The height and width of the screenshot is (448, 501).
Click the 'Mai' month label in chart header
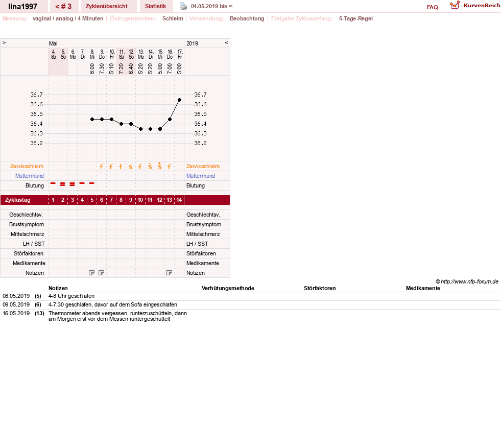click(x=53, y=43)
